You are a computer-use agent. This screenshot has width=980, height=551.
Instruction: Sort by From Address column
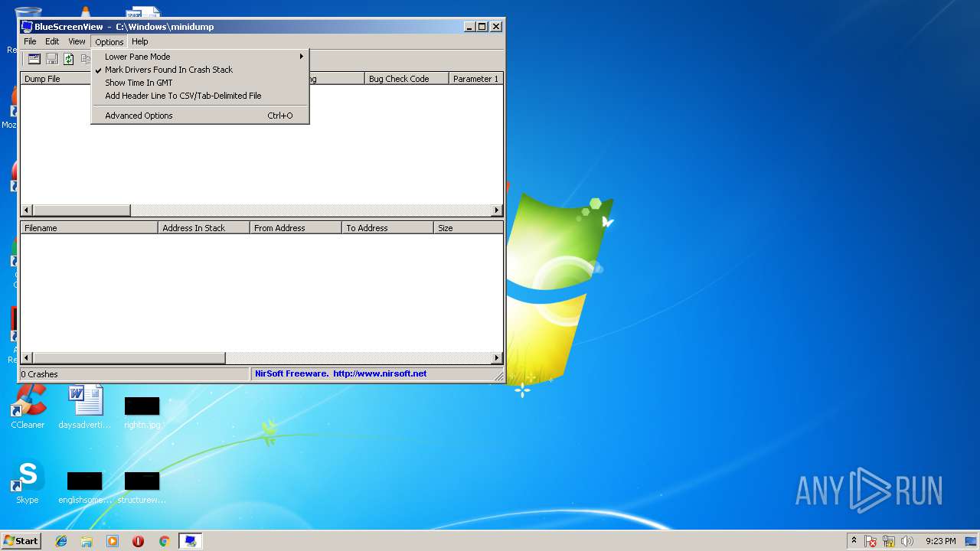(296, 228)
